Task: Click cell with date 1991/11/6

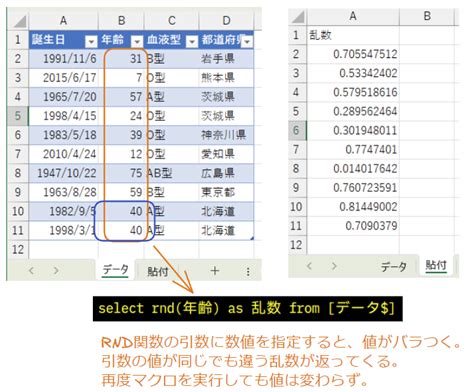Action: pyautogui.click(x=63, y=59)
